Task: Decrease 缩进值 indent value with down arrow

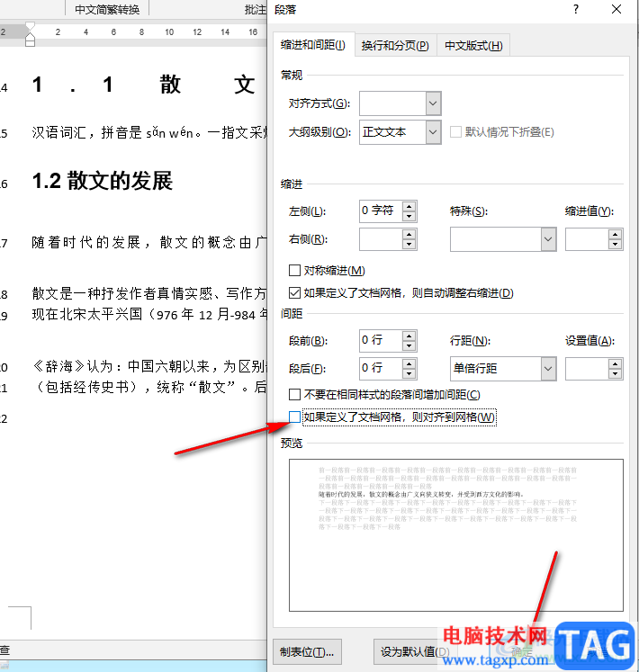Action: pyautogui.click(x=615, y=245)
